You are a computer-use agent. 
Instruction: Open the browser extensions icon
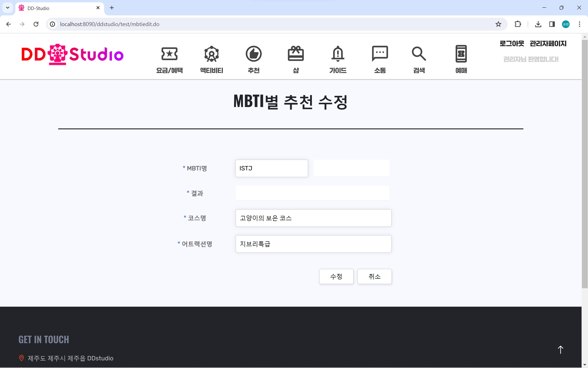point(518,24)
